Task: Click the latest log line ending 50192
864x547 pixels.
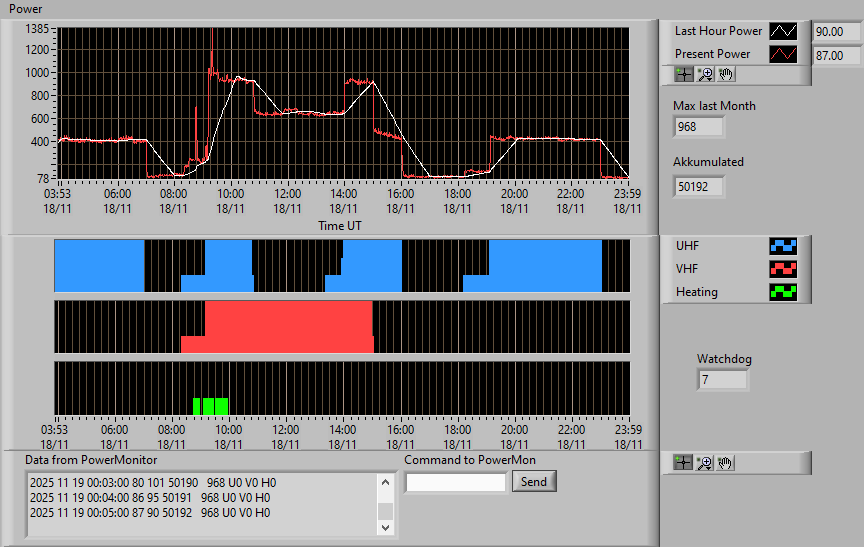Action: pos(150,513)
